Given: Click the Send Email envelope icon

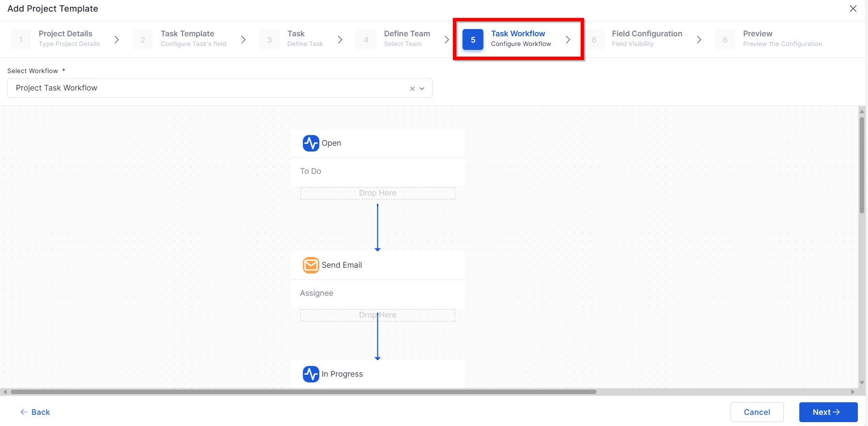Looking at the screenshot, I should pos(311,265).
